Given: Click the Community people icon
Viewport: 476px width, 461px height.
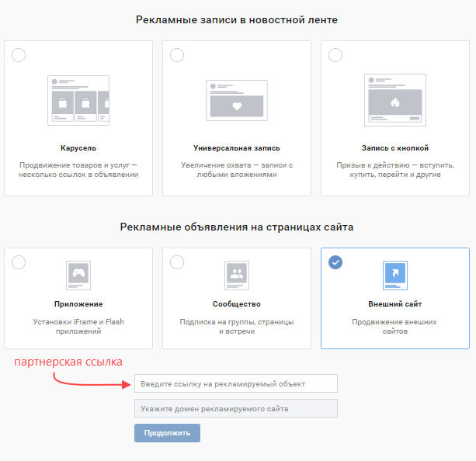Looking at the screenshot, I should [x=237, y=274].
